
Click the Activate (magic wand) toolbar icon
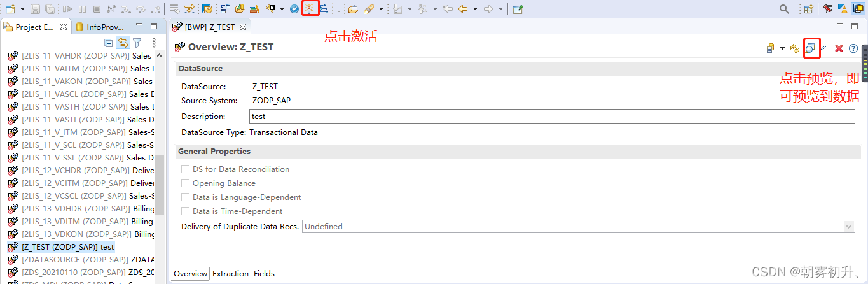[310, 9]
